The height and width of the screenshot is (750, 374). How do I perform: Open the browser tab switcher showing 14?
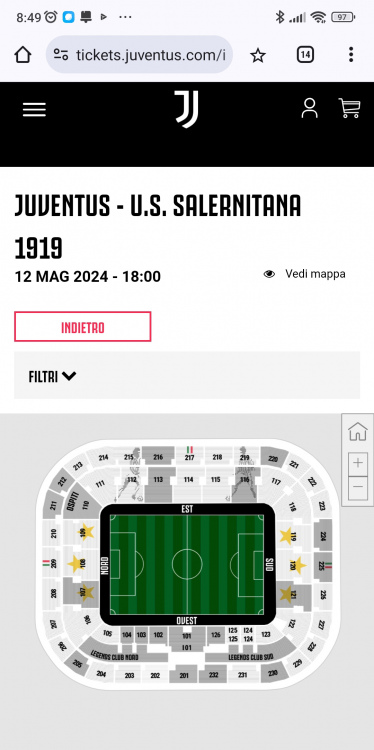click(x=305, y=55)
